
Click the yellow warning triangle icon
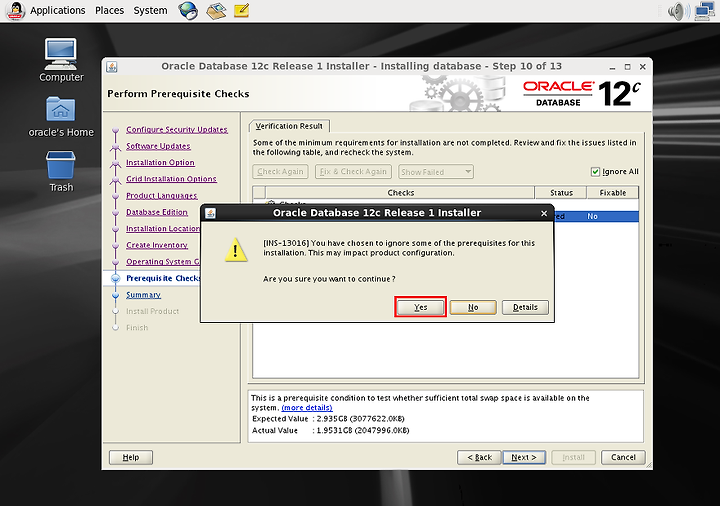click(x=236, y=250)
